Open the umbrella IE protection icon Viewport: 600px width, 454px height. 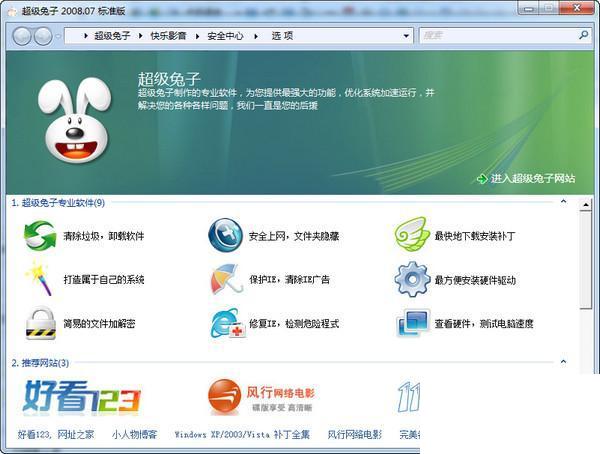pos(226,279)
